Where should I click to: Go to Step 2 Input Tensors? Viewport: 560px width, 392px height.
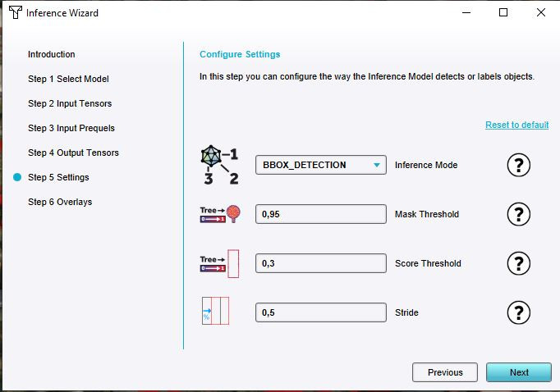(70, 103)
